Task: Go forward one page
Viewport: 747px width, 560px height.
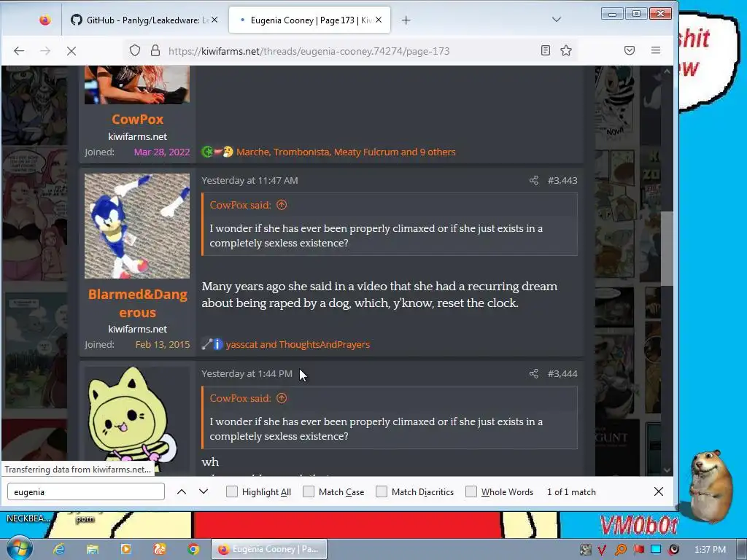Action: tap(45, 50)
